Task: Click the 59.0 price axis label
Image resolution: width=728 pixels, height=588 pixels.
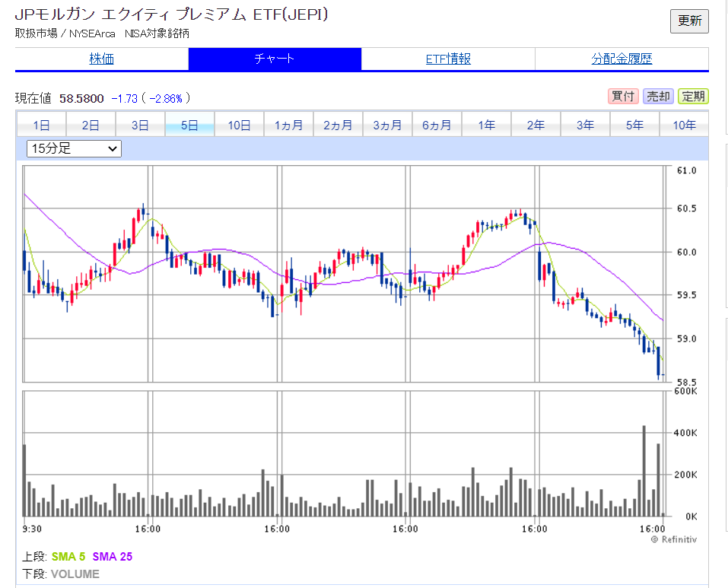Action: pos(687,338)
